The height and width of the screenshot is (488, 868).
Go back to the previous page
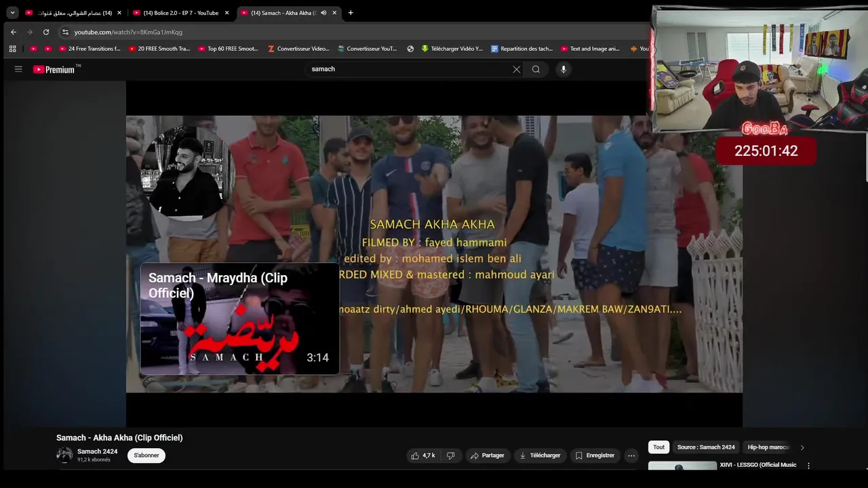click(13, 32)
